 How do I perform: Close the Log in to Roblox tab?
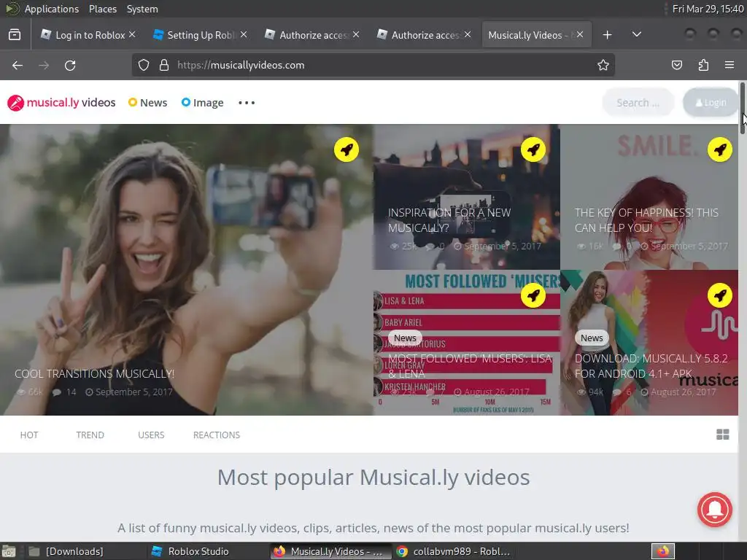click(133, 35)
